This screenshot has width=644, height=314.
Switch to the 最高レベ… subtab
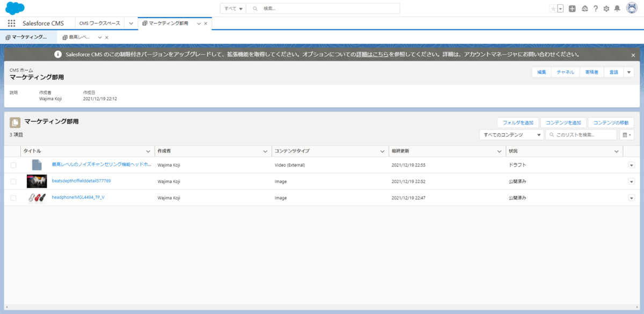[x=80, y=37]
